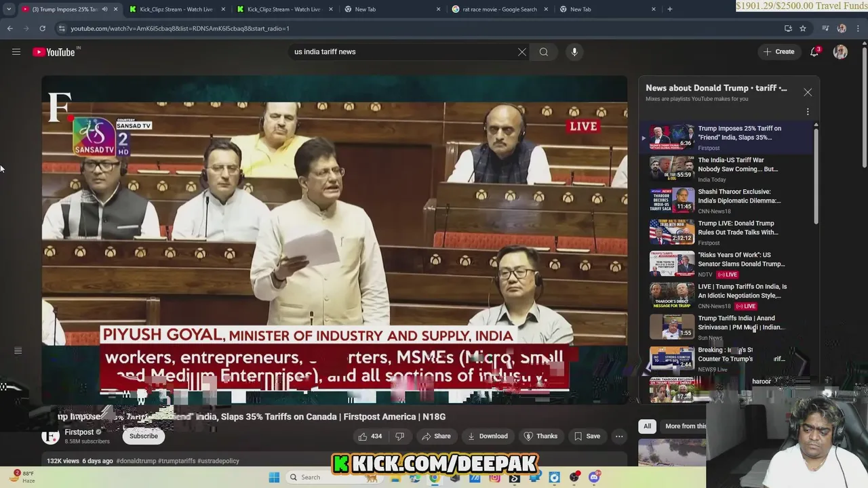Image resolution: width=868 pixels, height=488 pixels.
Task: Bookmark this page with the star icon
Action: 803,28
